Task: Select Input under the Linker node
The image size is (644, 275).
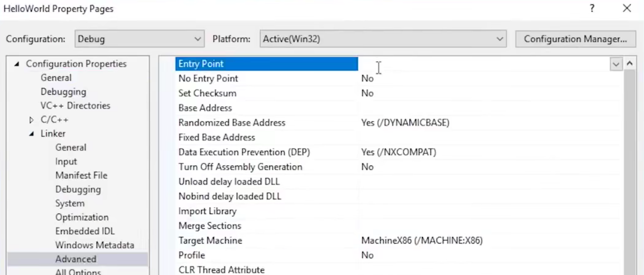Action: (x=66, y=161)
